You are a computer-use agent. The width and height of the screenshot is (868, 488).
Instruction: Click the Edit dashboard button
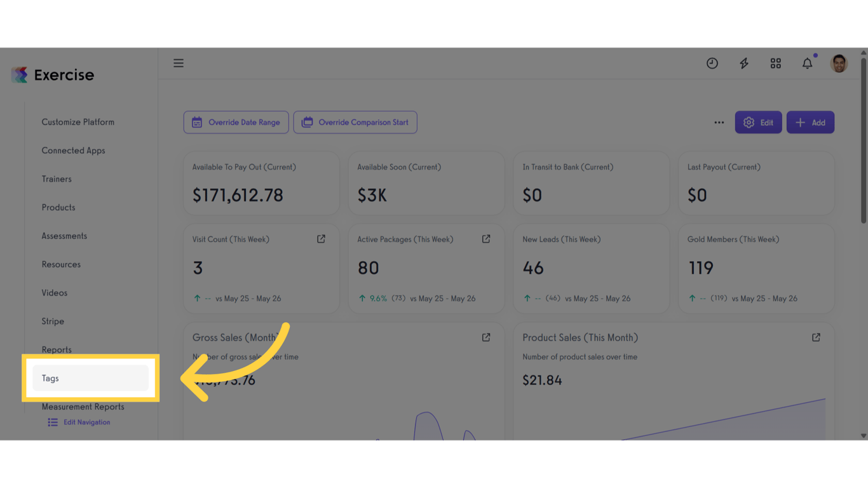[758, 123]
